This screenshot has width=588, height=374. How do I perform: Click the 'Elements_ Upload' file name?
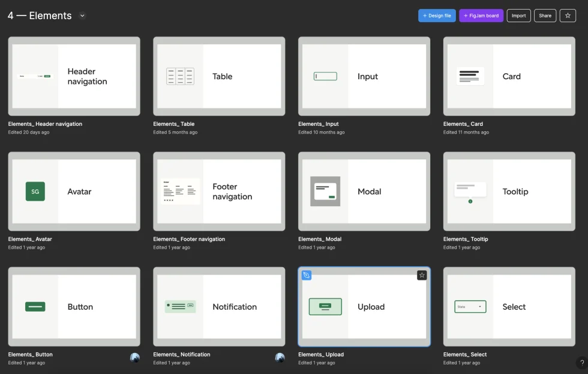click(x=321, y=354)
